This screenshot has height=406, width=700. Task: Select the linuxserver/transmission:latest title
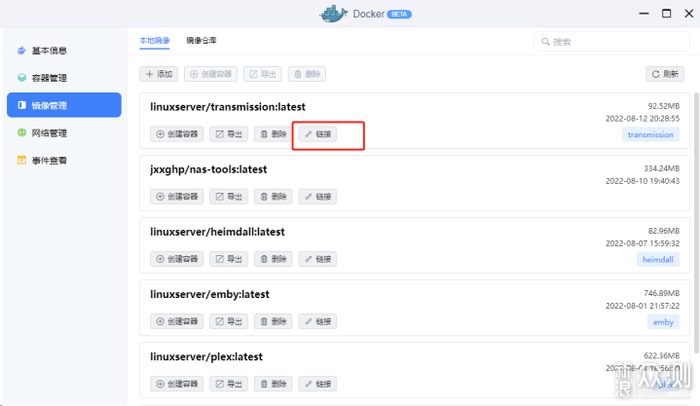click(228, 107)
